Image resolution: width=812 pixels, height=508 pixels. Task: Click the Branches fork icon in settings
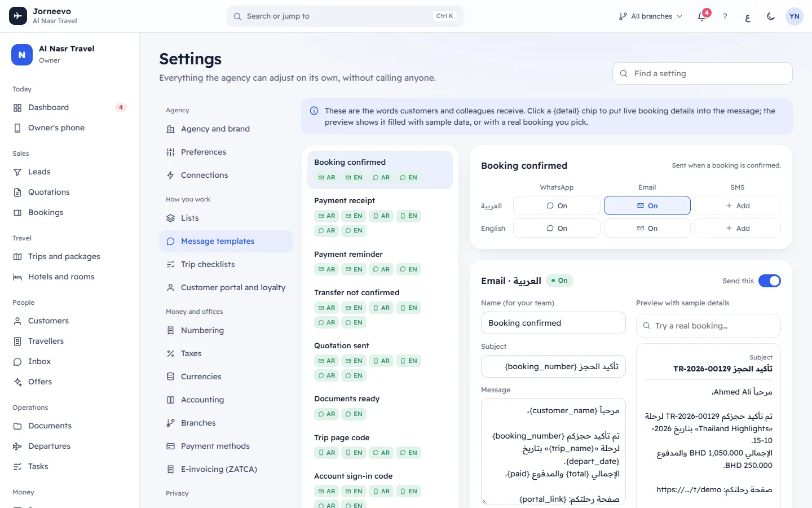point(170,423)
